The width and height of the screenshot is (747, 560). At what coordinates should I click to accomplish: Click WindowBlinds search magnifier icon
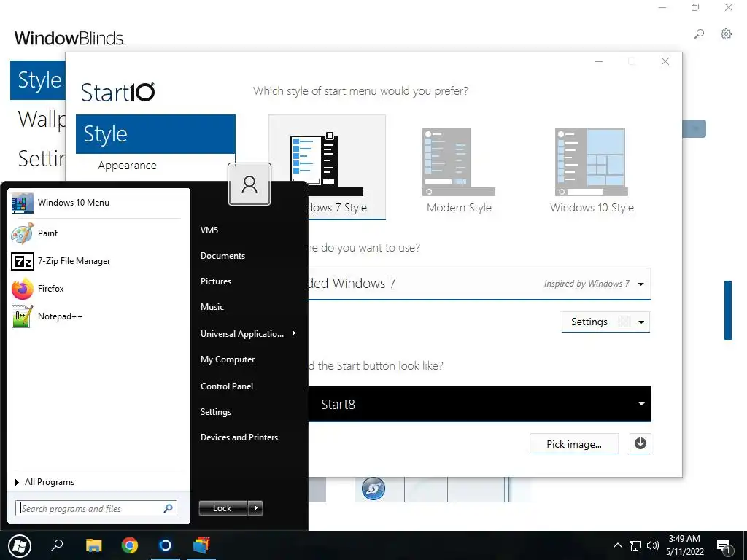(699, 34)
